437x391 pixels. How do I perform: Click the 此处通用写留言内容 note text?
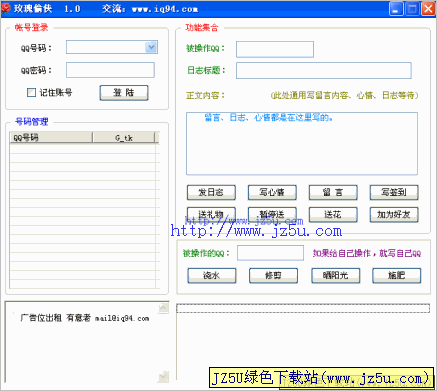pos(344,95)
